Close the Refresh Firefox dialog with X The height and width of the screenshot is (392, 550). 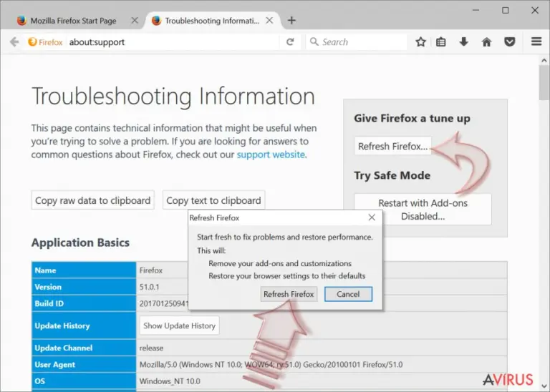click(372, 217)
